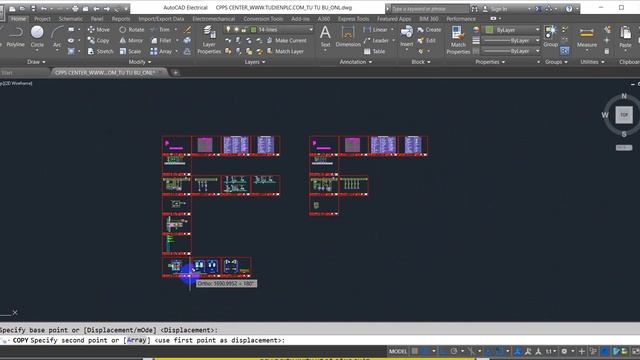This screenshot has height=360, width=640.
Task: Click Match Layer button
Action: click(x=285, y=51)
